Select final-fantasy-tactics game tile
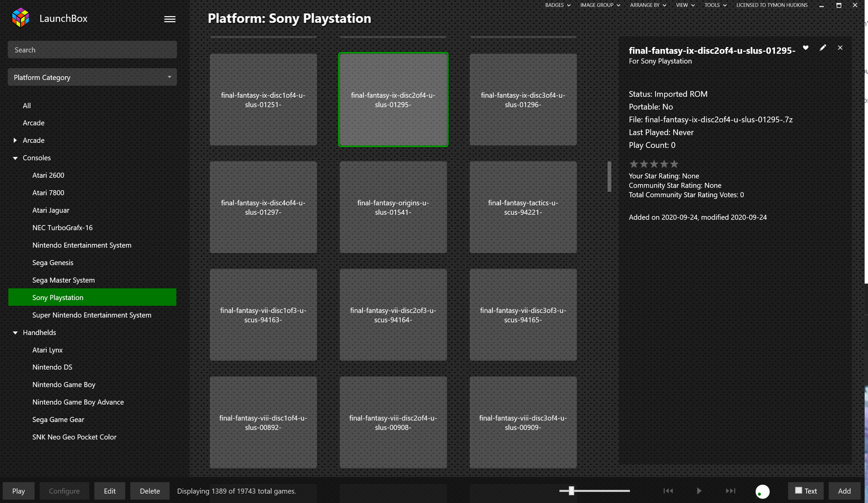This screenshot has width=868, height=503. [x=523, y=207]
